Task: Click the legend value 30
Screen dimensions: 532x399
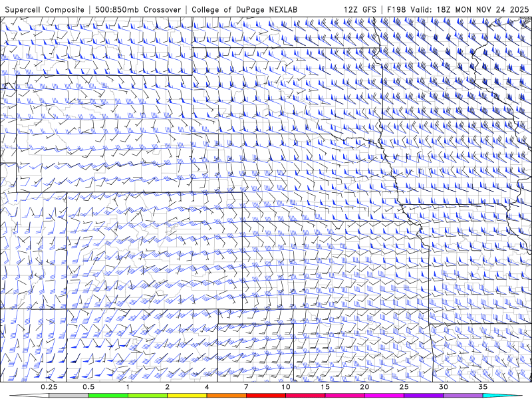Action: 443,387
